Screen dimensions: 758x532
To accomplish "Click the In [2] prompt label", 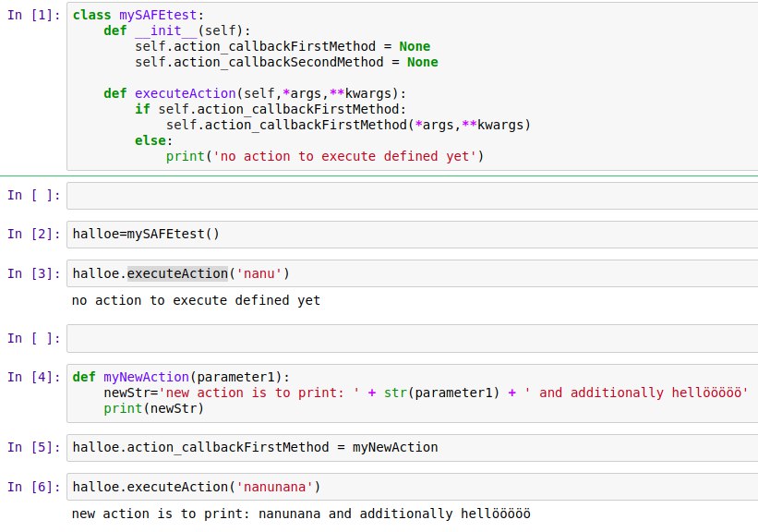I will coord(33,234).
